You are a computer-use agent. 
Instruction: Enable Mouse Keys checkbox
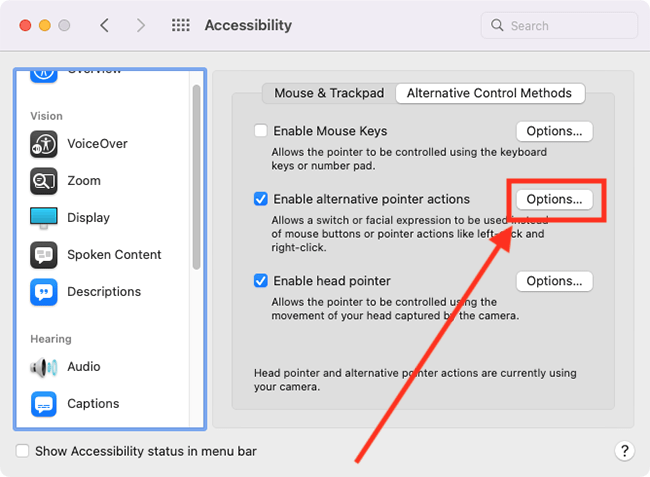pyautogui.click(x=260, y=131)
